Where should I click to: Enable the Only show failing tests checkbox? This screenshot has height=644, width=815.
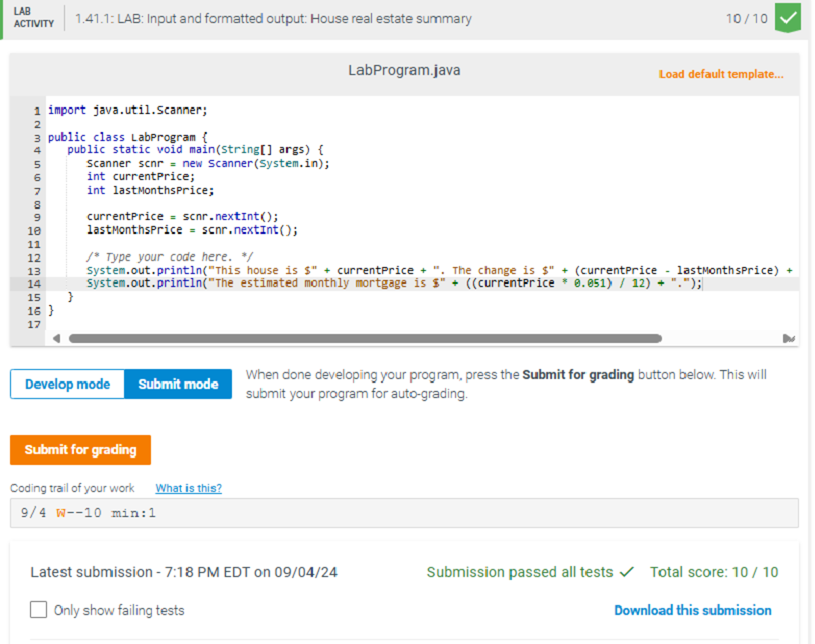[x=38, y=609]
